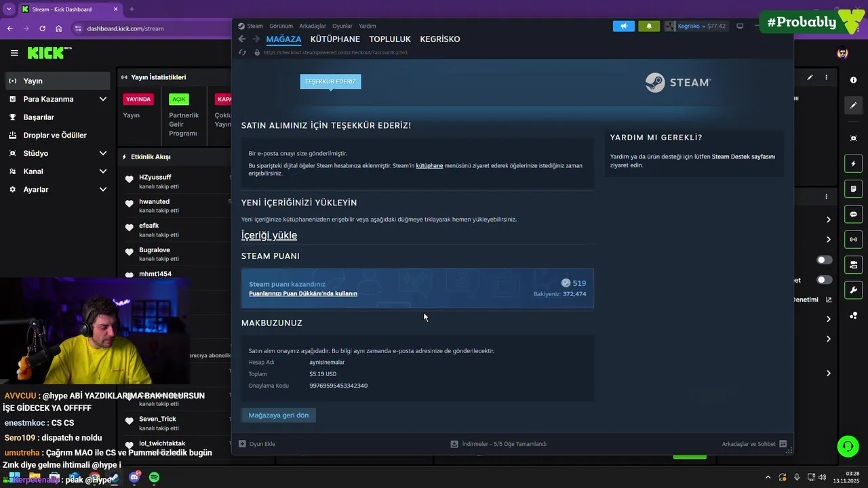
Task: Open the Arkadaşlar ve Sohbet icon
Action: (x=783, y=444)
